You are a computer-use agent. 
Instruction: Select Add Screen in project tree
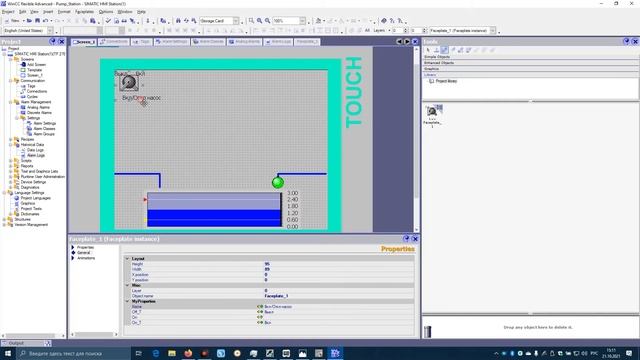pos(36,64)
